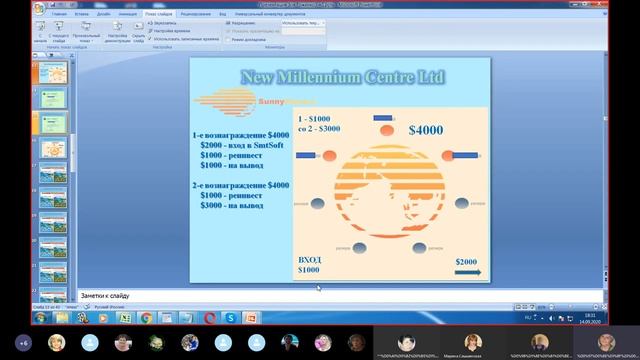Screen dimensions: 640x360
Task: Open Google Chrome from the taskbar
Action: pos(146,318)
